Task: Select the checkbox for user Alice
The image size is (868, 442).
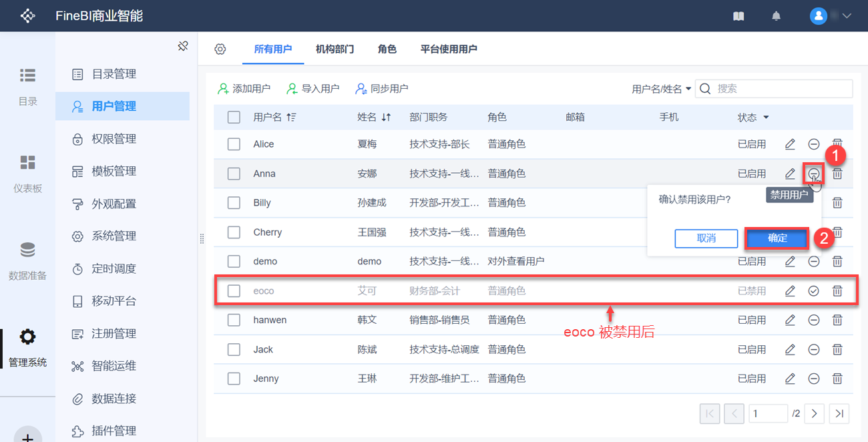Action: [x=234, y=144]
